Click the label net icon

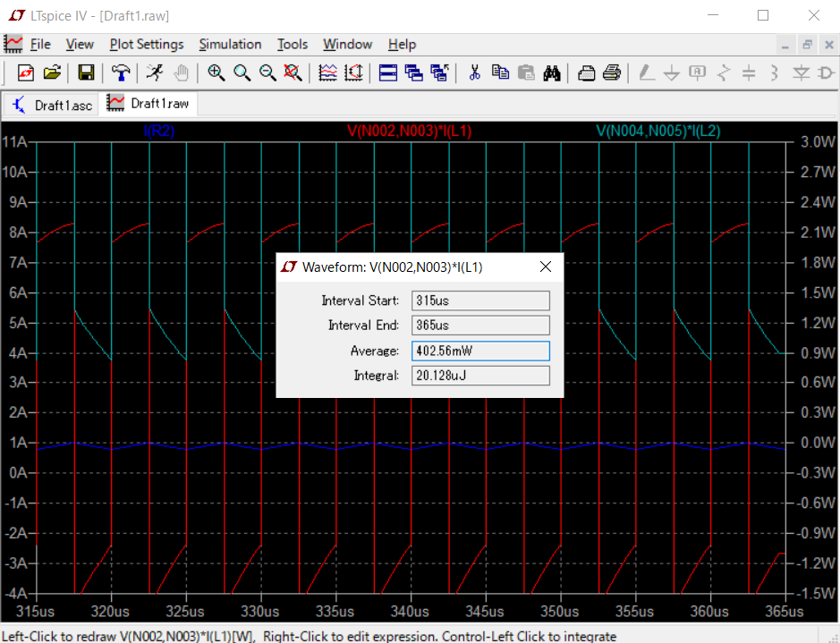click(697, 72)
